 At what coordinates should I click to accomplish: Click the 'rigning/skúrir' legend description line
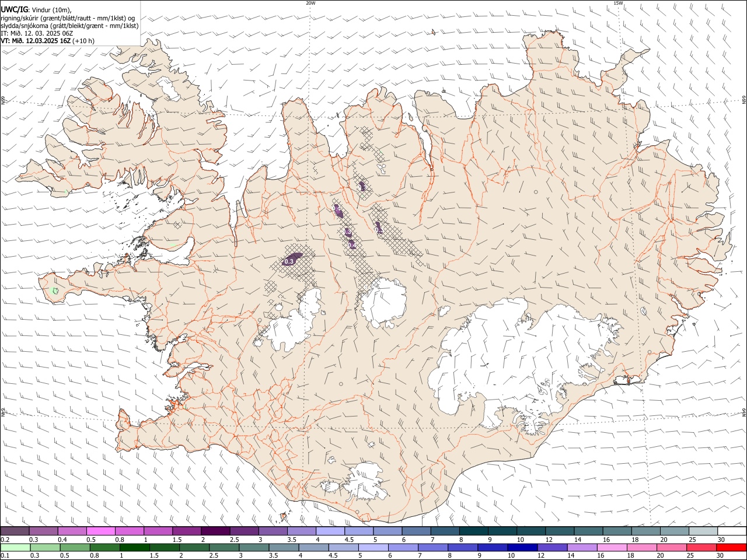point(68,17)
